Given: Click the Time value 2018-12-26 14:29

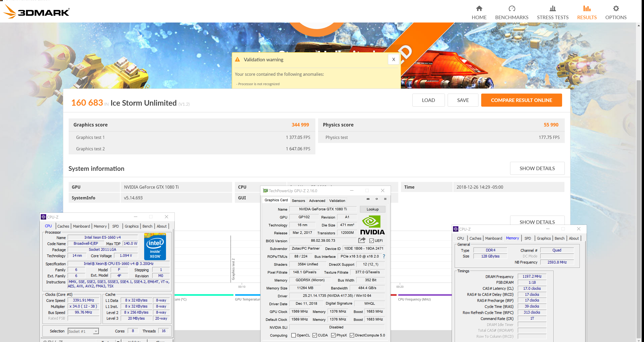Looking at the screenshot, I should [480, 187].
